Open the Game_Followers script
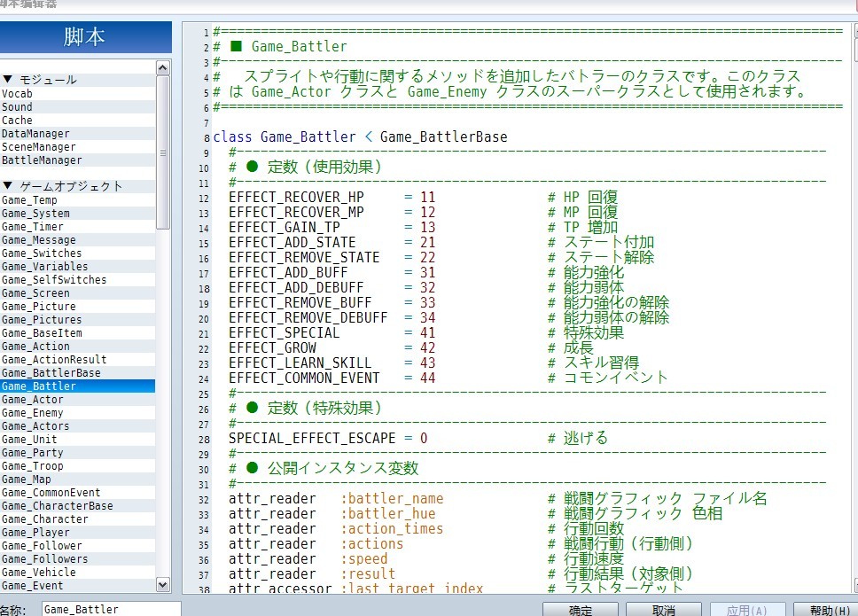The image size is (858, 616). [x=78, y=558]
